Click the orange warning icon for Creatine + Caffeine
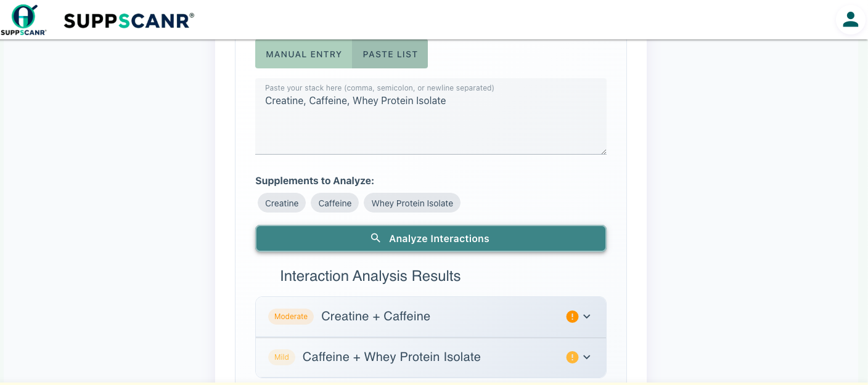Viewport: 868px width, 385px height. 572,317
